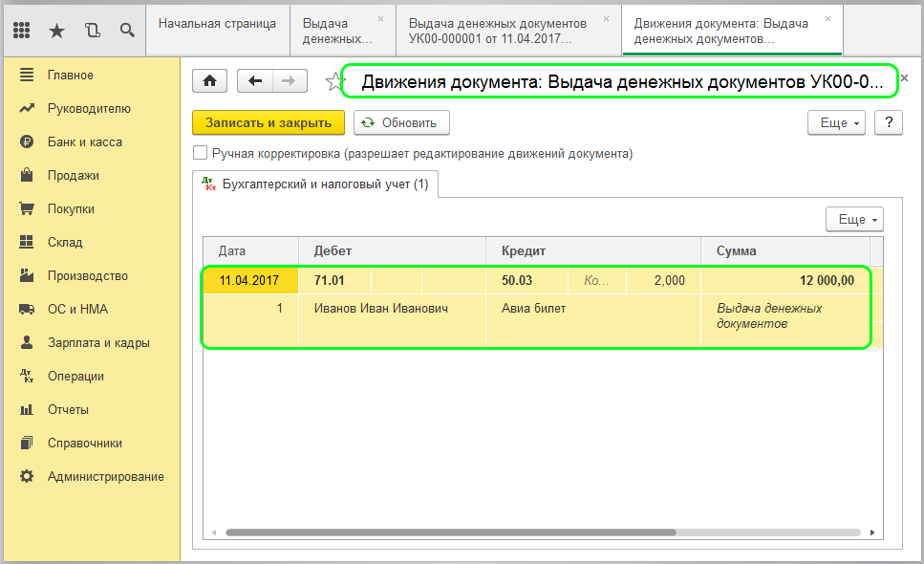Open Favorites star icon in top panel
The width and height of the screenshot is (924, 564).
click(56, 30)
